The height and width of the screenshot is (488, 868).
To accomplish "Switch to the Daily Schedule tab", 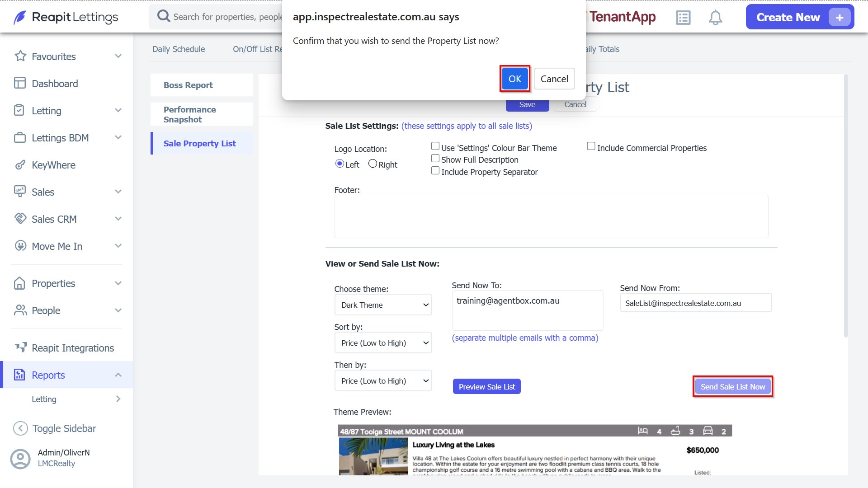I will tap(179, 49).
